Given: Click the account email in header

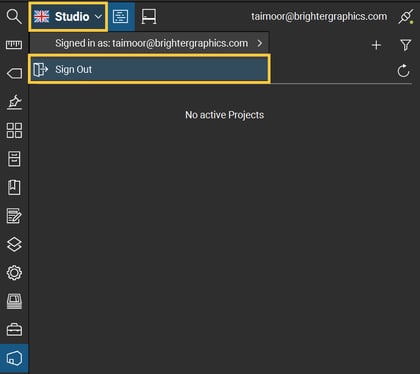Looking at the screenshot, I should point(319,16).
